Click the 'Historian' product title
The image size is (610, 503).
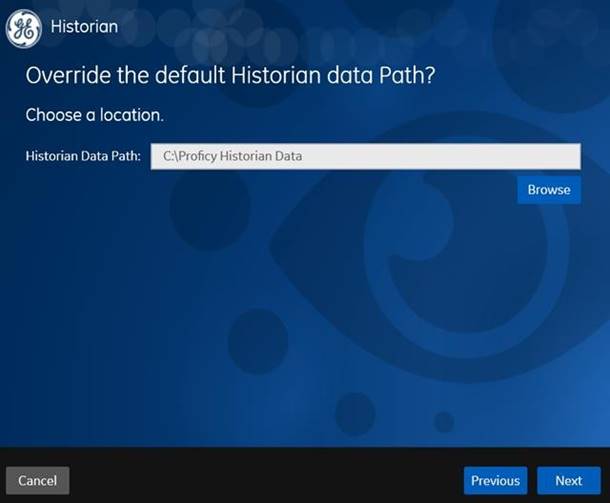84,26
